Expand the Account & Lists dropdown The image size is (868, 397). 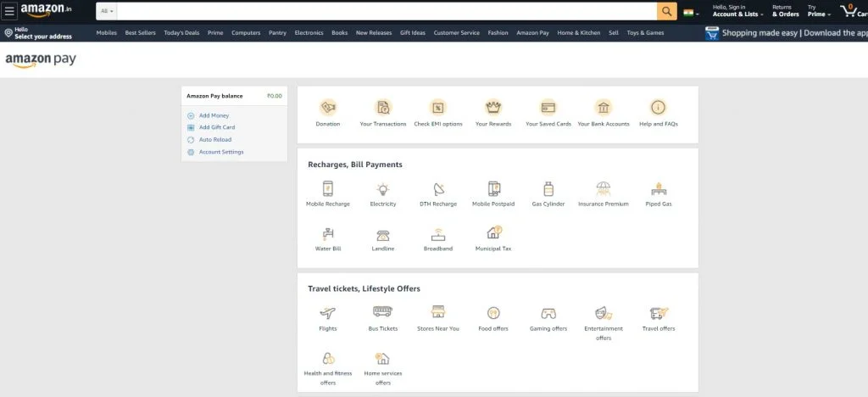738,11
